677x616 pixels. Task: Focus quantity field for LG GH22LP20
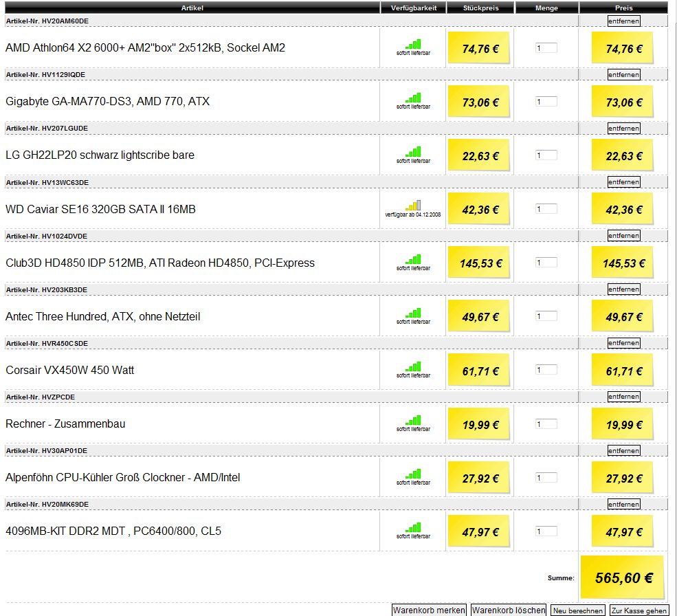click(x=546, y=155)
